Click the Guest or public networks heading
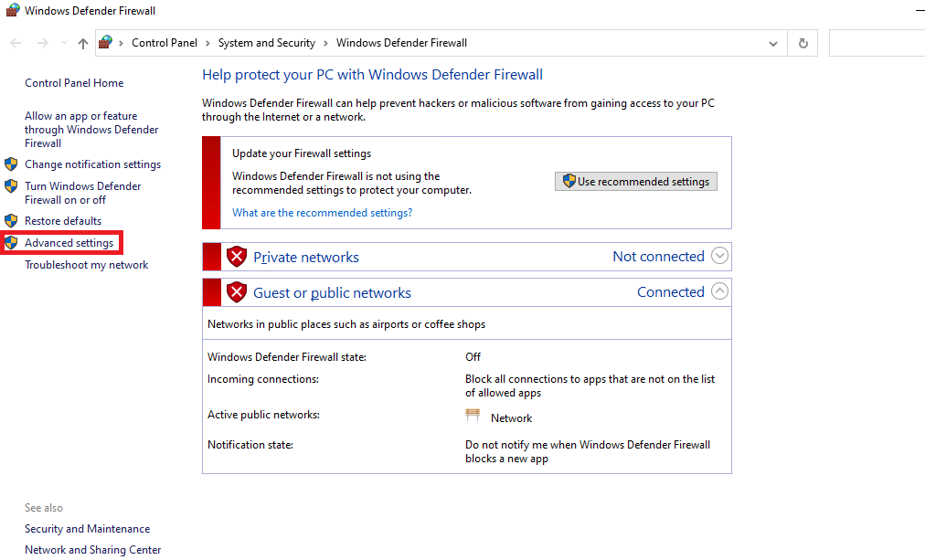This screenshot has width=925, height=560. point(332,293)
